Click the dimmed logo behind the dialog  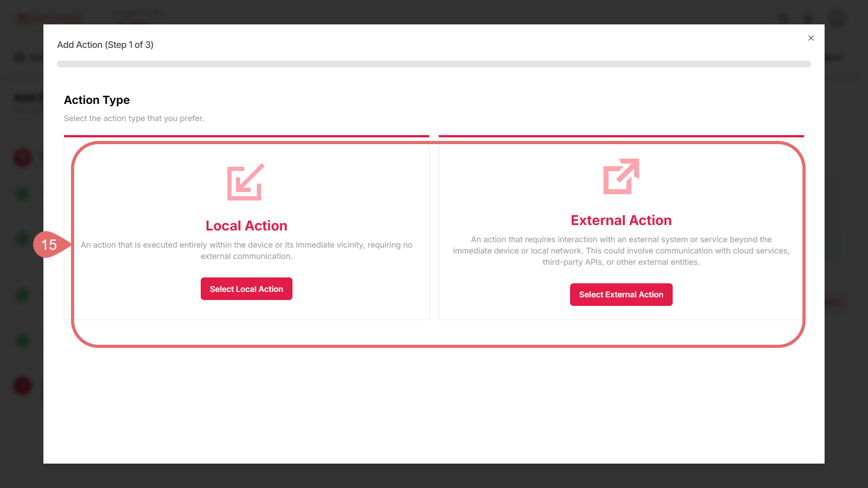coord(49,19)
